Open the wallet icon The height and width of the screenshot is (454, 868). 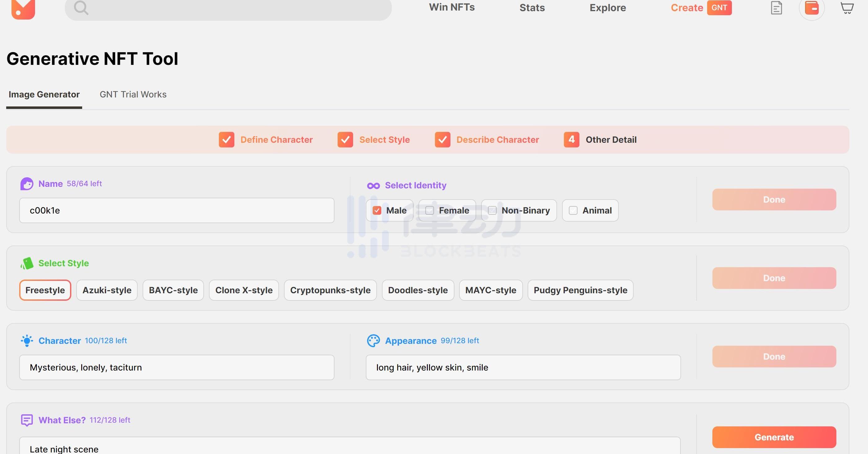(x=811, y=8)
